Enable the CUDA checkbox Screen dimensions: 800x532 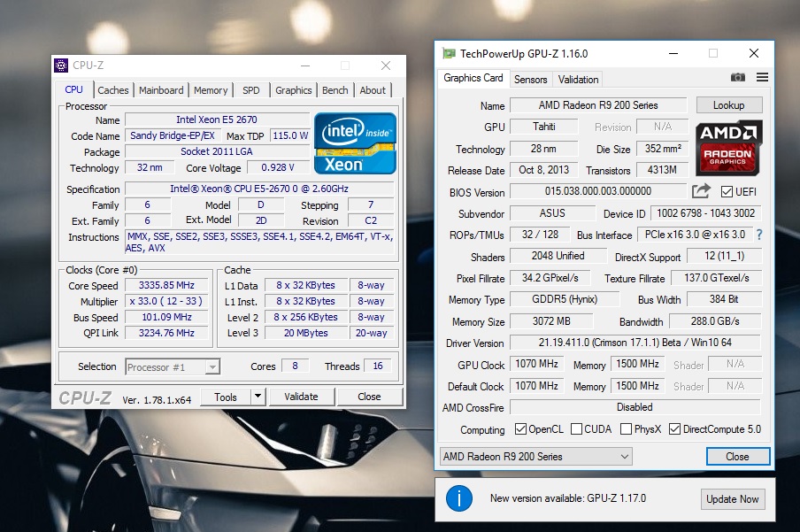576,428
